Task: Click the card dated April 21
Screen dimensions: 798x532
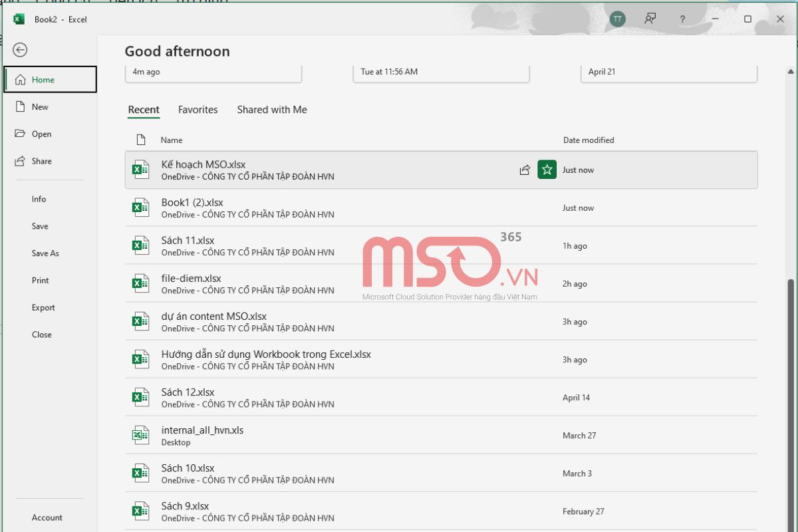Action: [669, 73]
